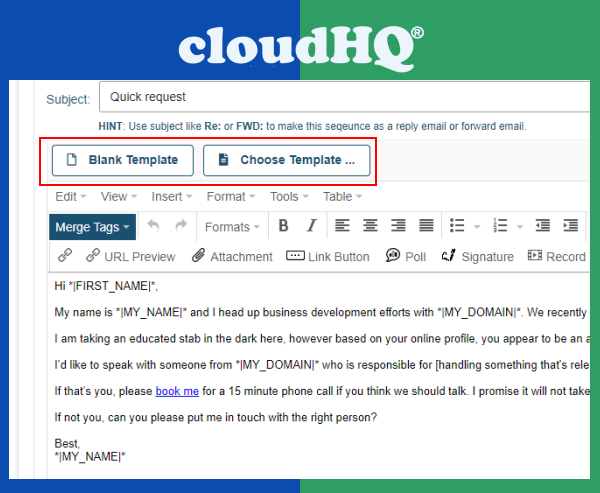Open the View menu
Screen dimensions: 600x493
[119, 196]
